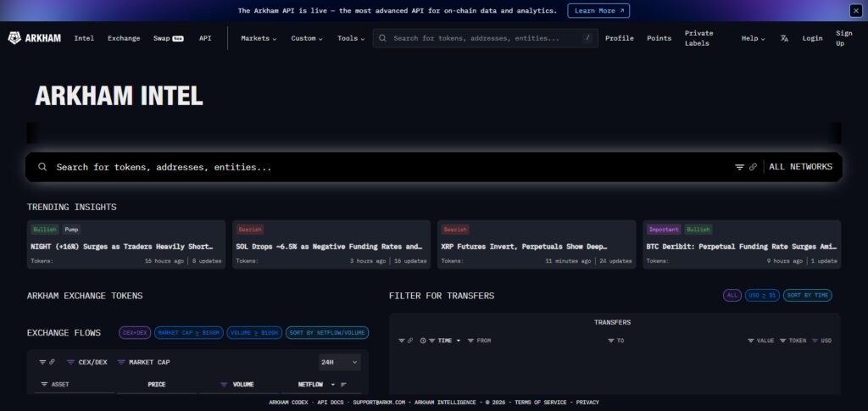868x411 pixels.
Task: Click the ASSET column filter icon
Action: tap(44, 385)
